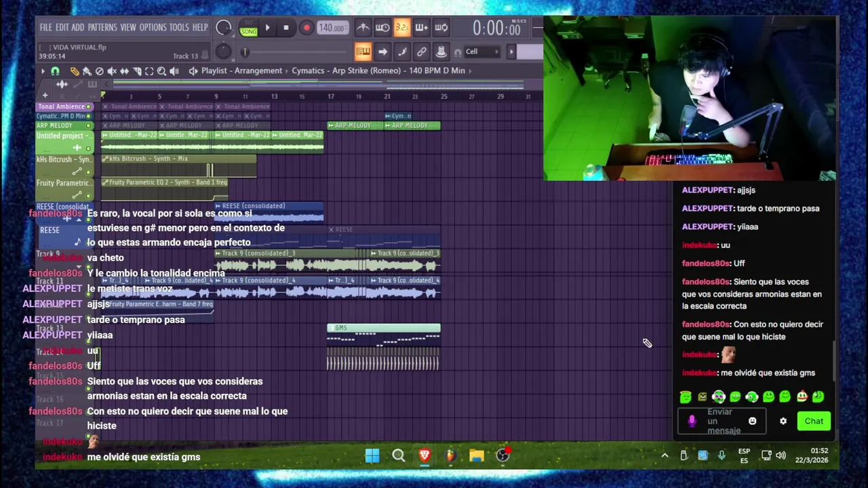Toggle overdub blend recording icon
Viewport: 868px width, 488px height.
coord(421,28)
